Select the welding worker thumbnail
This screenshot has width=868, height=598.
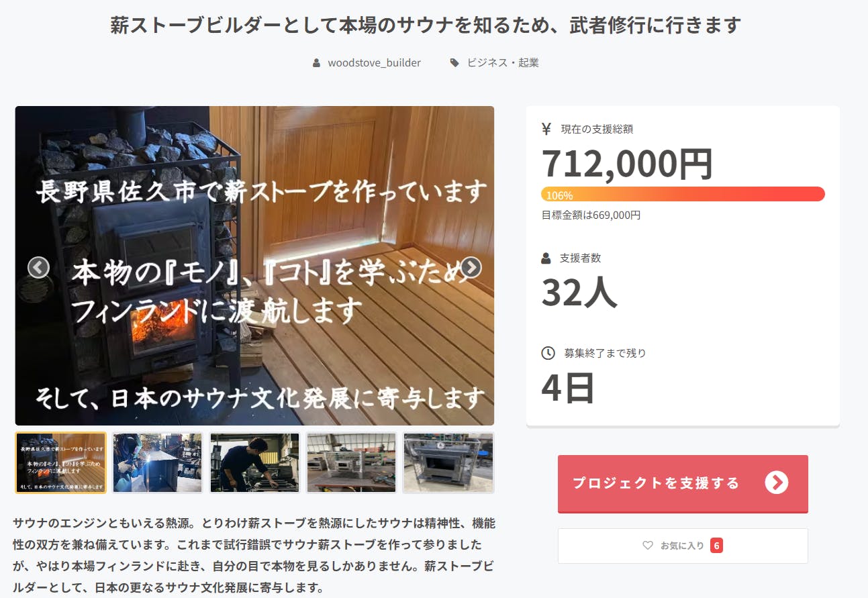[157, 462]
